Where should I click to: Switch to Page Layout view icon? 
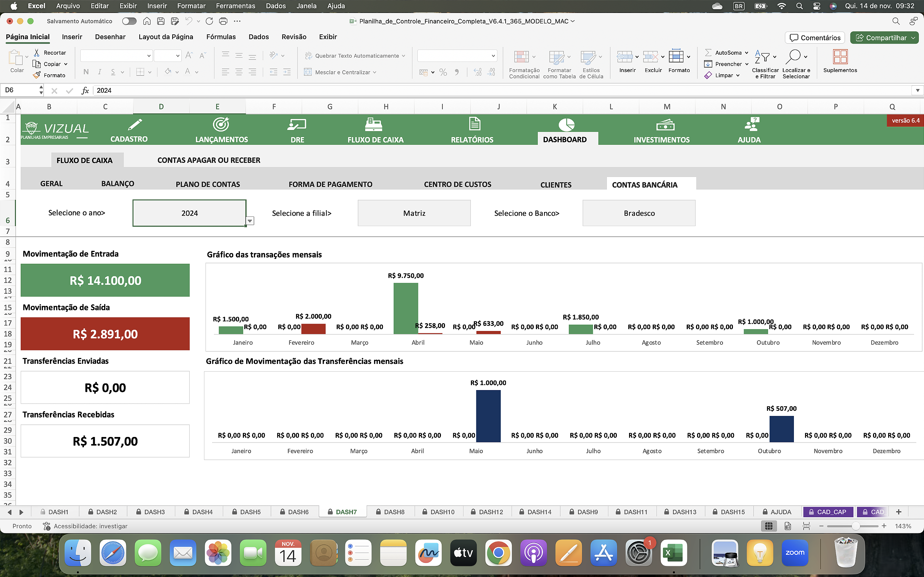click(x=788, y=526)
